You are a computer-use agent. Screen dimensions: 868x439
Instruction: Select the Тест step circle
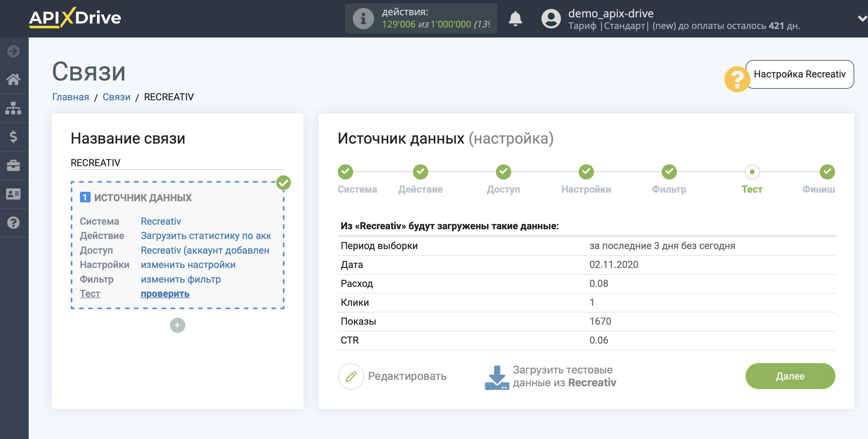click(752, 172)
